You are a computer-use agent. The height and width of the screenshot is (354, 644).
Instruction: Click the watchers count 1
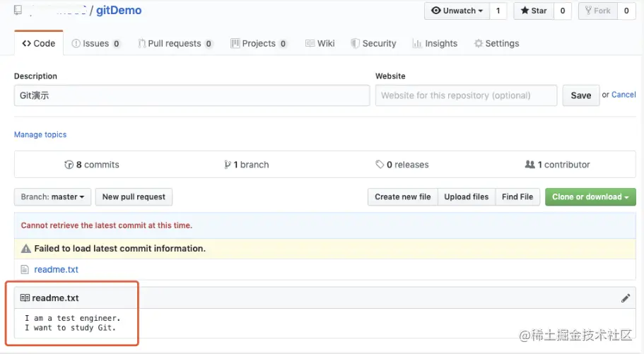(498, 11)
